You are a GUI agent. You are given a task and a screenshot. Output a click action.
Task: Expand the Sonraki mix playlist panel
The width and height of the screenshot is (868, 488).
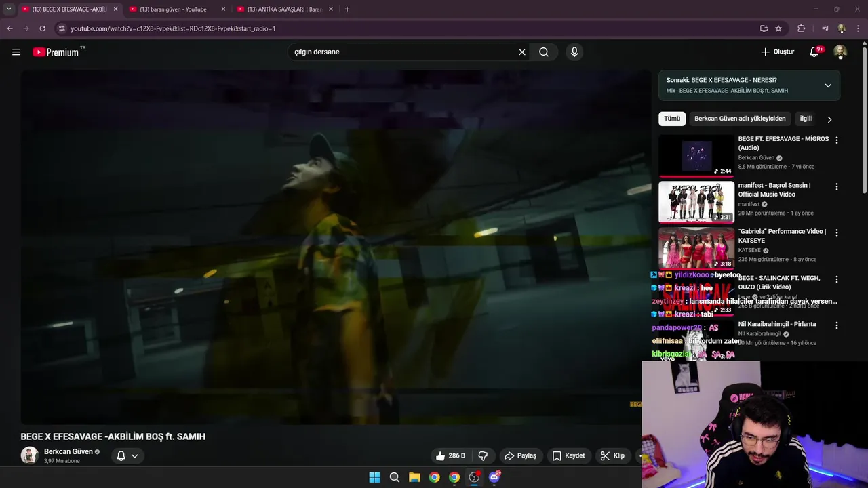click(828, 85)
